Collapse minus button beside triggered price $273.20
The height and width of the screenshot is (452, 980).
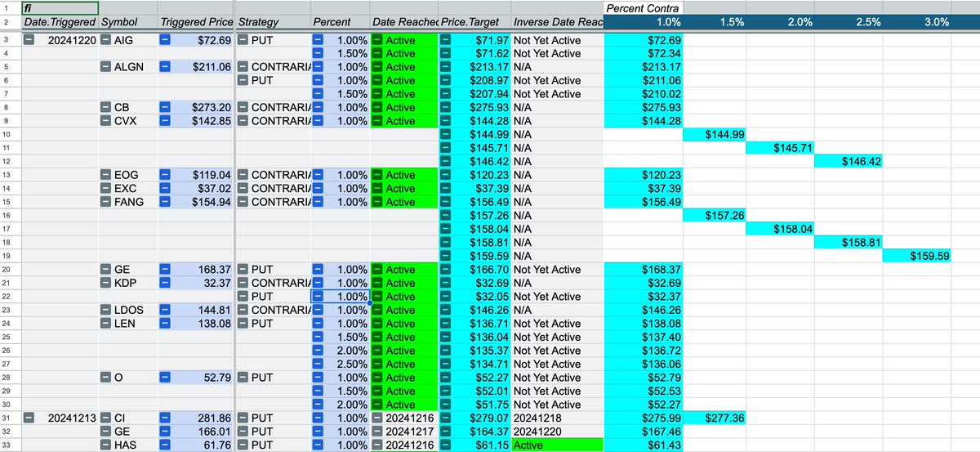165,107
